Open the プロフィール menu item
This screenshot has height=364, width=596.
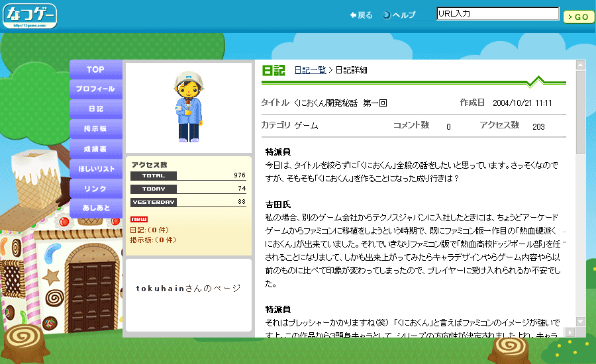[x=95, y=89]
